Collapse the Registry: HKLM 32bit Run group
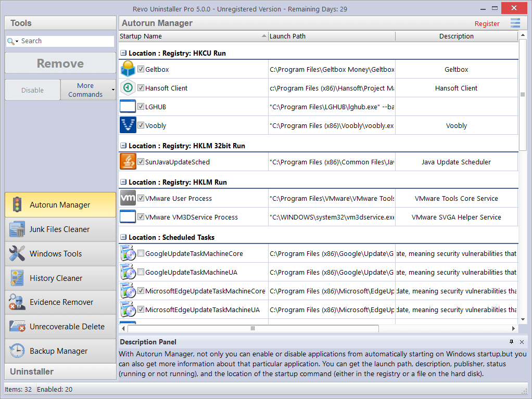This screenshot has height=399, width=532. (123, 146)
